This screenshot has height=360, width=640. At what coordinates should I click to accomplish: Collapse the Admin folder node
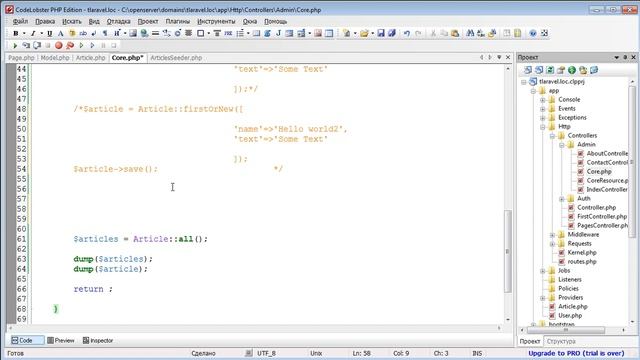(x=562, y=144)
